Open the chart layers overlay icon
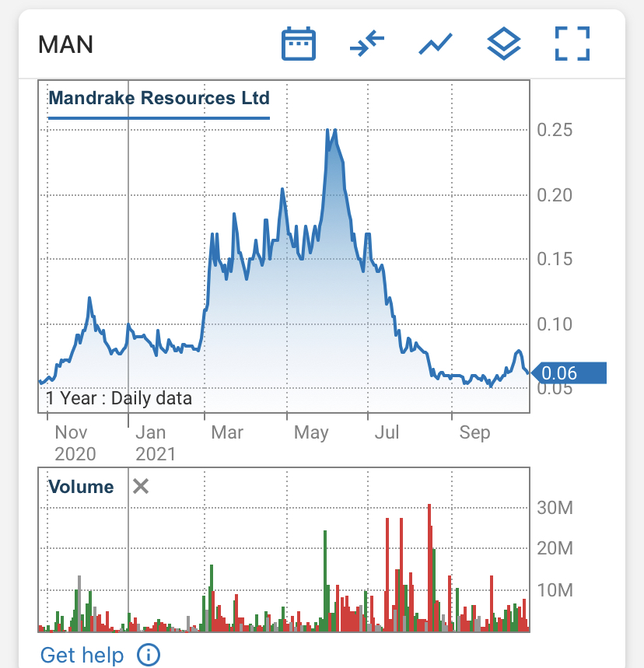This screenshot has height=668, width=644. (x=504, y=44)
